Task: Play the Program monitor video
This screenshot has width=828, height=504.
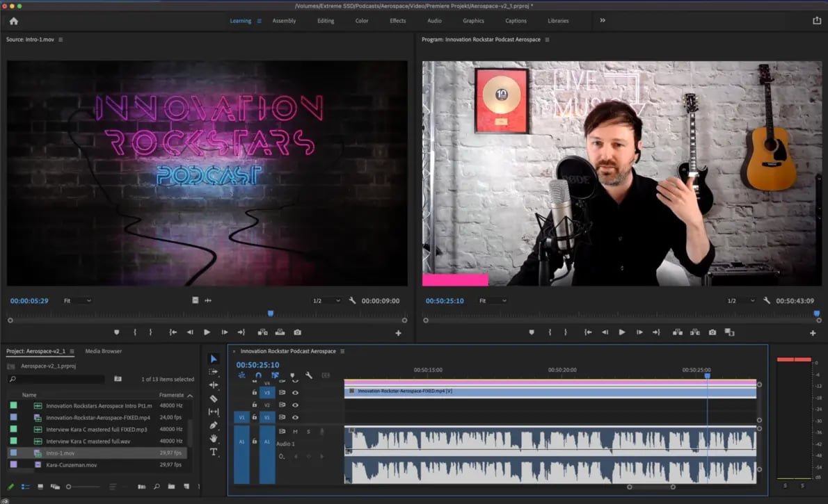Action: [x=621, y=332]
